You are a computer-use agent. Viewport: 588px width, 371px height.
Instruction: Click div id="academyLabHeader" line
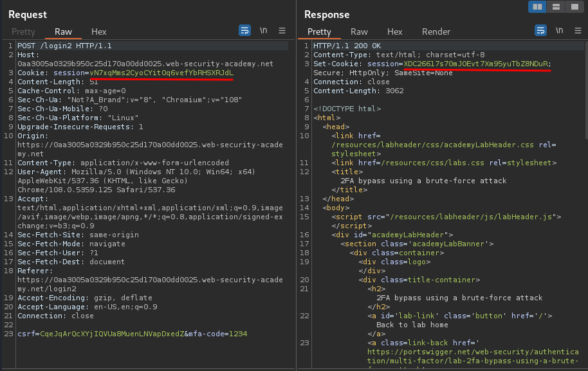(x=392, y=235)
